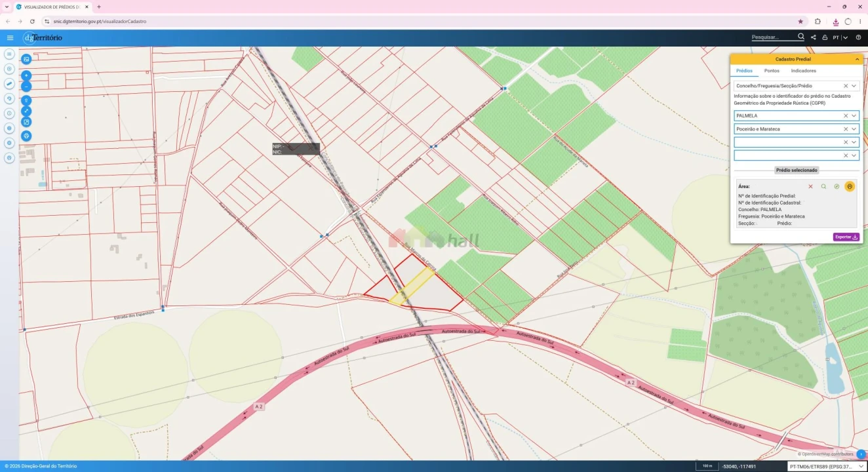Click the blue print button on map
Screen dimensions: 868x472
[x=26, y=136]
